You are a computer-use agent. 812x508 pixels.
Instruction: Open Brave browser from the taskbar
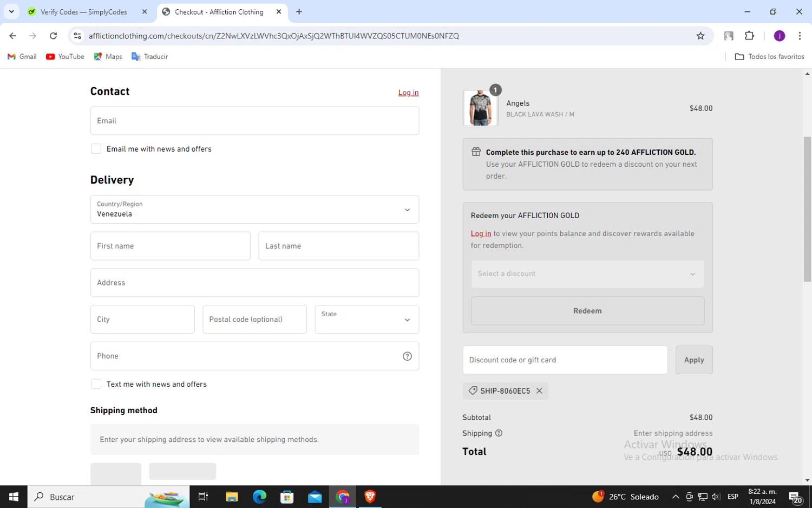(370, 497)
